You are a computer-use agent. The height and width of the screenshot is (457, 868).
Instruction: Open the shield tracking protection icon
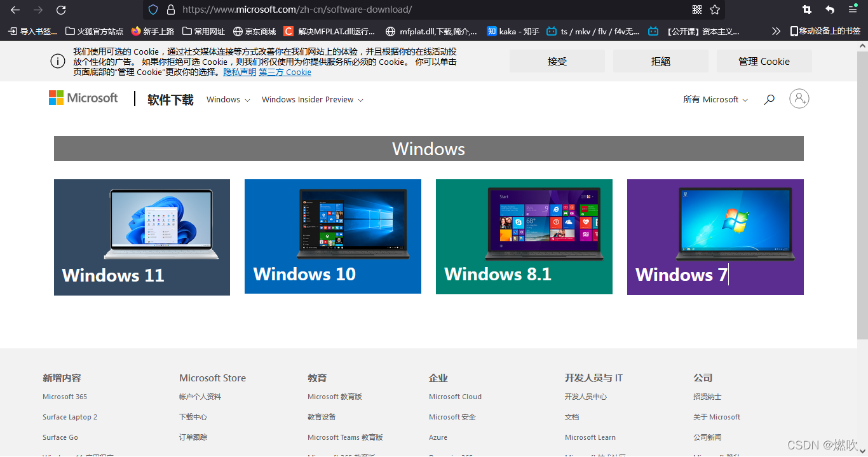(153, 10)
